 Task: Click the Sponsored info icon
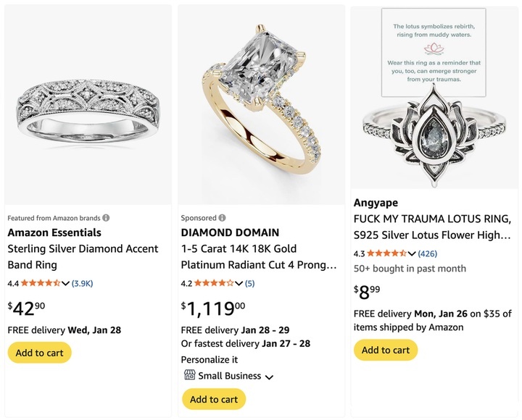point(223,218)
